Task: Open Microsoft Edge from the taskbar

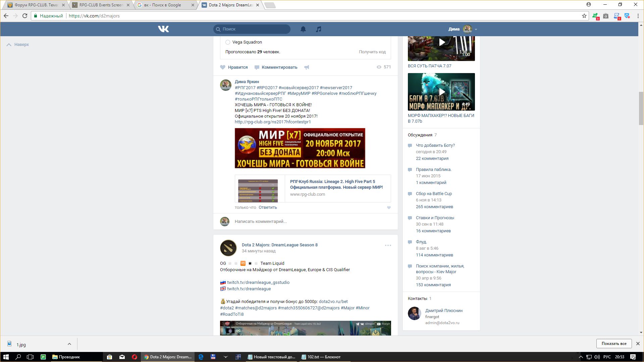Action: coord(201,357)
